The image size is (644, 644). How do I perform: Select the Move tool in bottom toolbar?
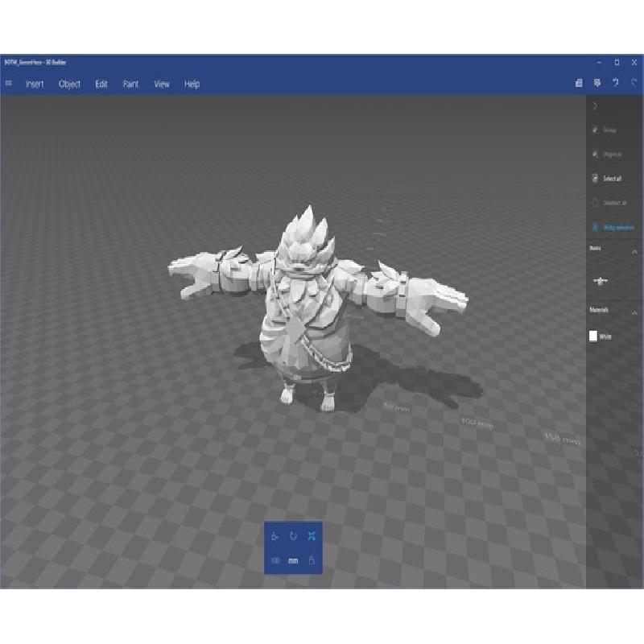pyautogui.click(x=275, y=536)
